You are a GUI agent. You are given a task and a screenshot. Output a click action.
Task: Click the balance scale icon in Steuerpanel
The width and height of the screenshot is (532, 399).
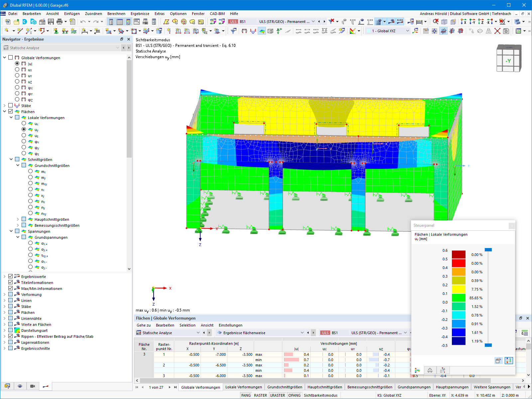tap(430, 370)
